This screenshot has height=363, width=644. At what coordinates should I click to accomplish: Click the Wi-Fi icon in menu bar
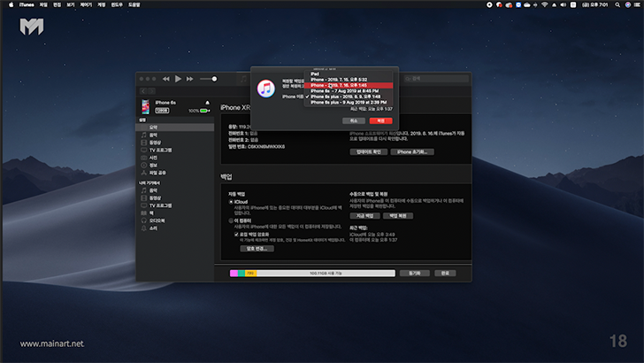click(545, 5)
